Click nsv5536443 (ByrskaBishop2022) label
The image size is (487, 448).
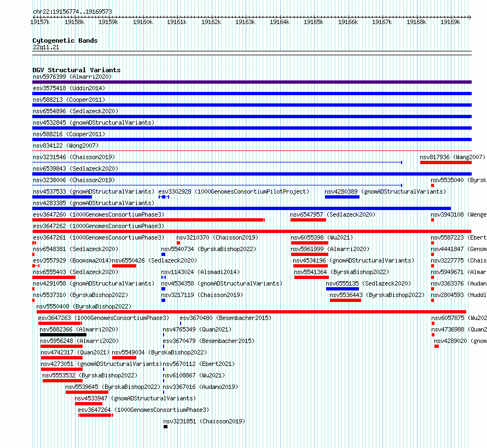point(377,295)
